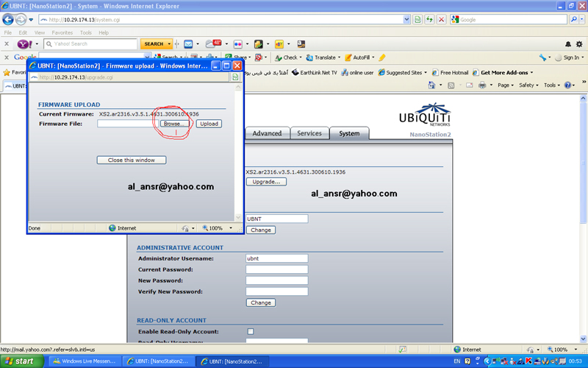Open the Free Hotmail favorites link
This screenshot has height=368, width=588.
coord(450,72)
